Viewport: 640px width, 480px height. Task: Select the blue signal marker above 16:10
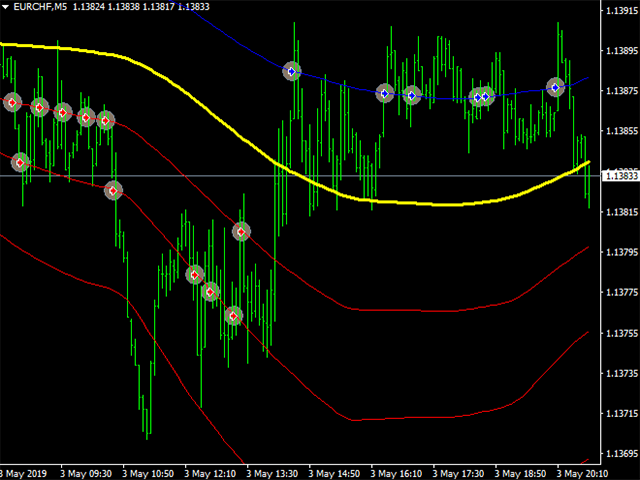[x=384, y=93]
